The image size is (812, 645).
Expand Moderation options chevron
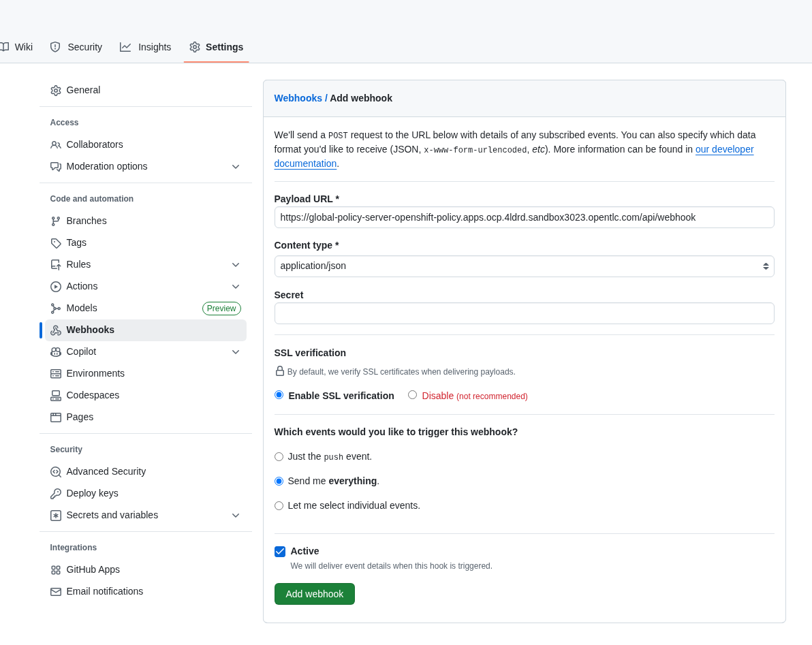coord(236,167)
